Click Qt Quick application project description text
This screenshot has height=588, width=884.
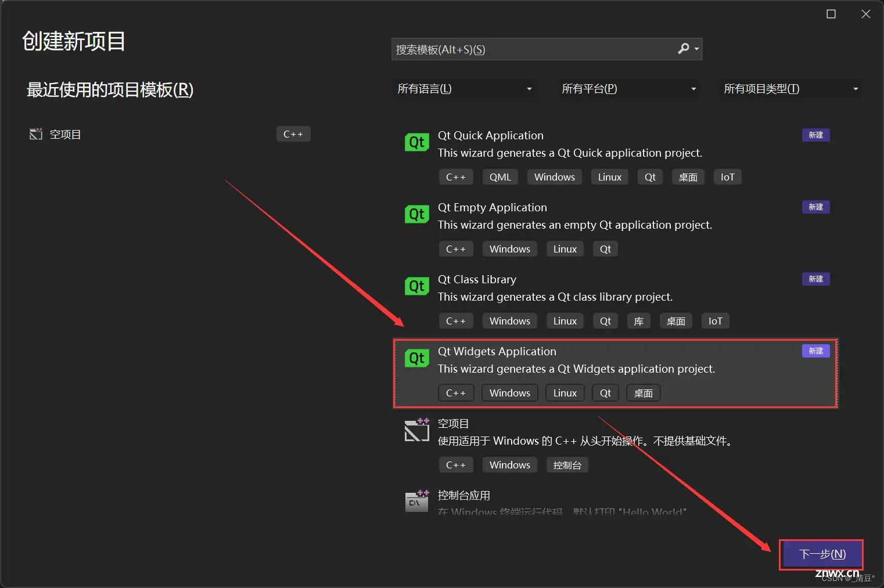[x=570, y=153]
